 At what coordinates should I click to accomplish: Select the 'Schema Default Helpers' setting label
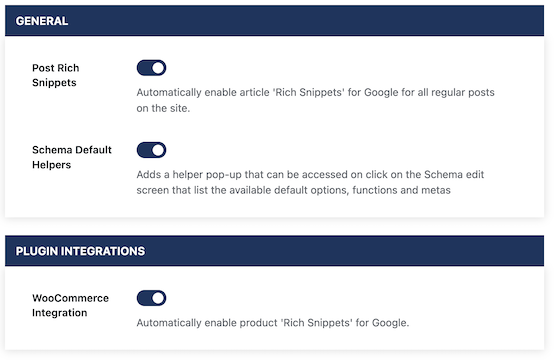[72, 157]
